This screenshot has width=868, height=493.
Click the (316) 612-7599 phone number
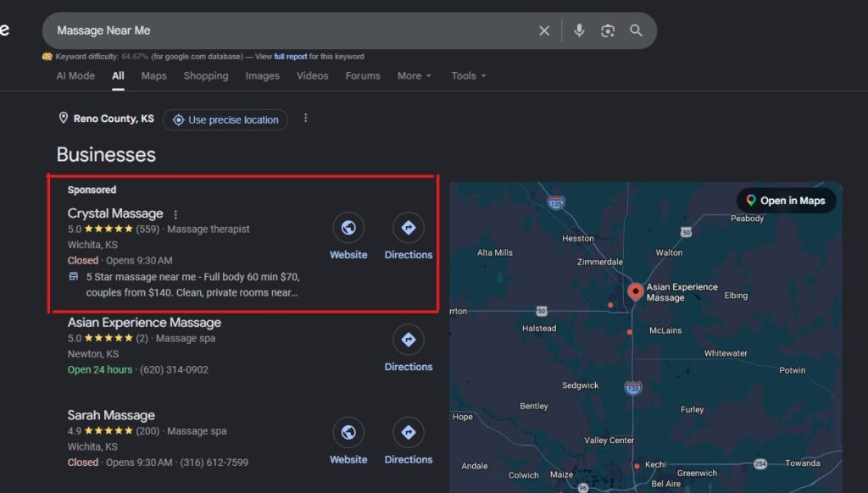point(214,462)
